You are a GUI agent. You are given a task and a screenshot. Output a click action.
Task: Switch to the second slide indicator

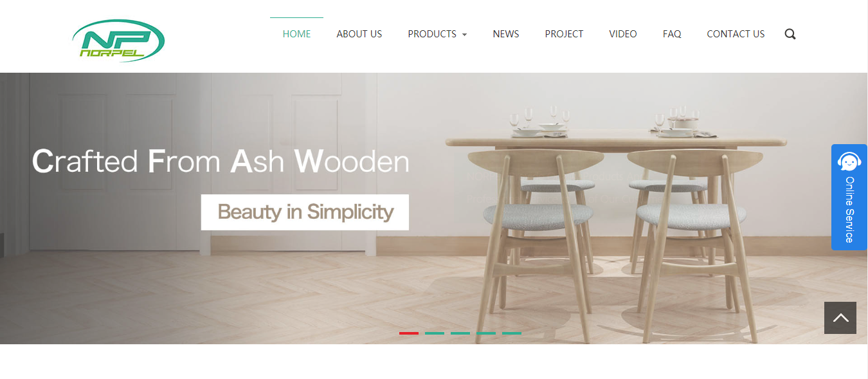pyautogui.click(x=435, y=333)
